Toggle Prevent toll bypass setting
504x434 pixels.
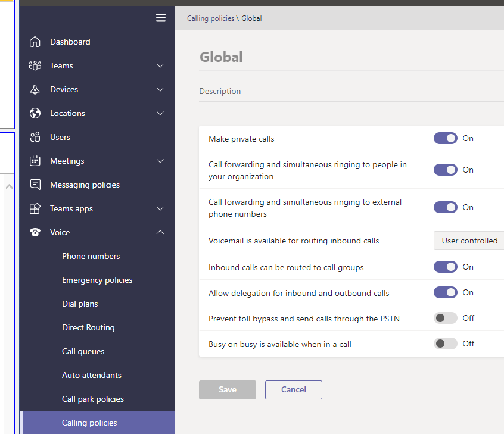coord(445,318)
